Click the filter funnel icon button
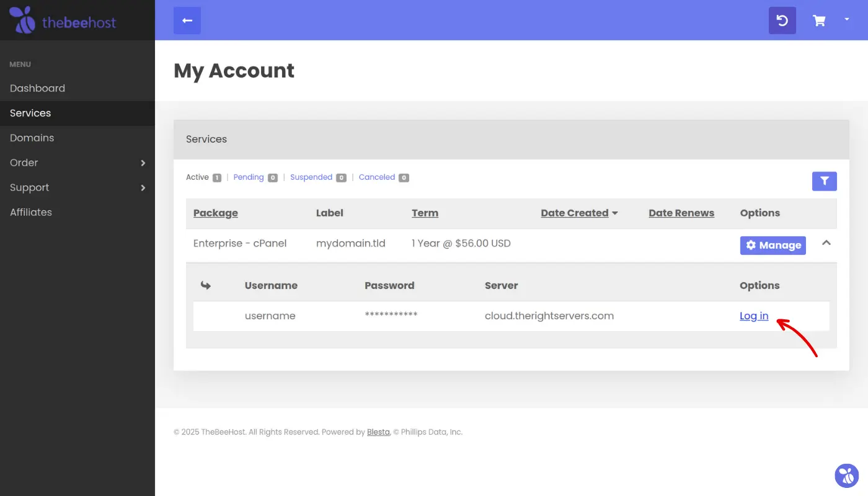This screenshot has width=868, height=496. click(824, 181)
